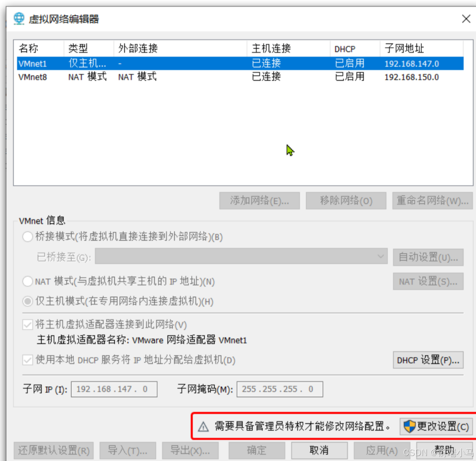Click the 添加网络(E) button
The width and height of the screenshot is (476, 461).
point(260,201)
